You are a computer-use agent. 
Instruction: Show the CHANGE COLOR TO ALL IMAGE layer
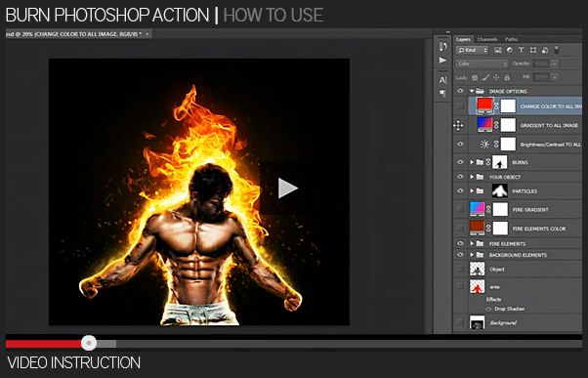(x=460, y=106)
